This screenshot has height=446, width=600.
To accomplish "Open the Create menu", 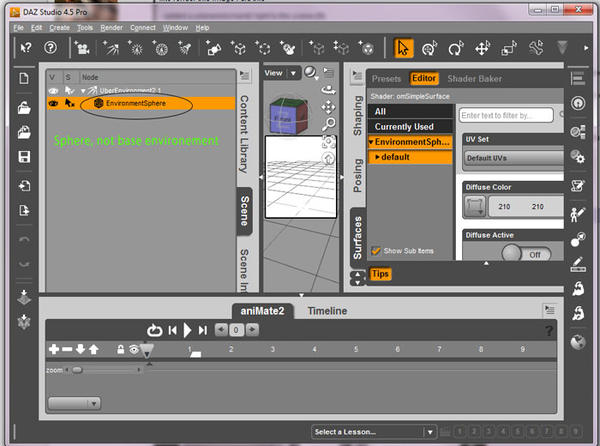I will click(59, 28).
